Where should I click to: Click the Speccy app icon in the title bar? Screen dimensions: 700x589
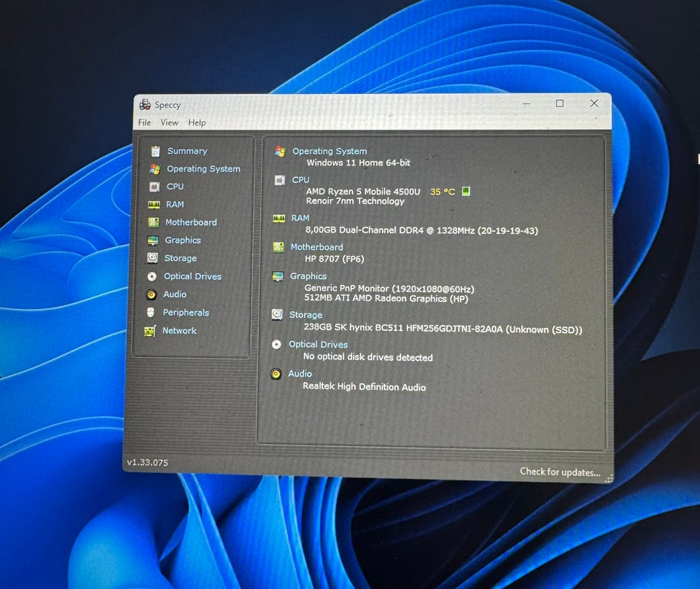point(145,105)
